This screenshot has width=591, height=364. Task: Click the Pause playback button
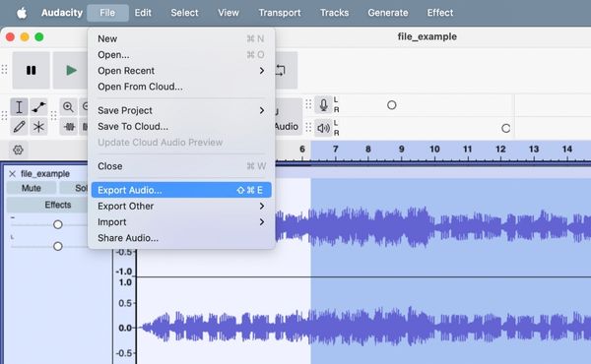coord(31,71)
